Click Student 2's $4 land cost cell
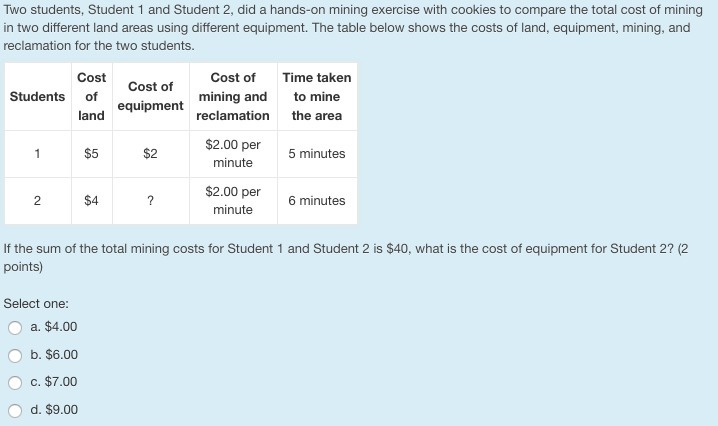 91,201
